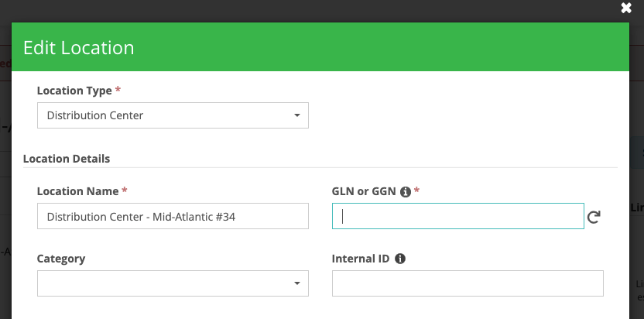Click the Category label
This screenshot has height=319, width=644.
coord(61,259)
